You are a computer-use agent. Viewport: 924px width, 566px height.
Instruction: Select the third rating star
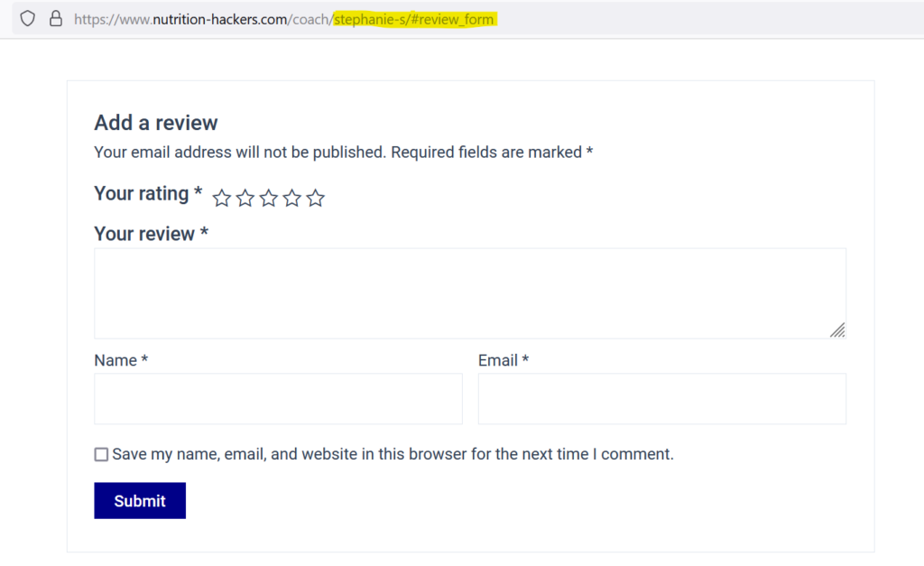[x=269, y=198]
